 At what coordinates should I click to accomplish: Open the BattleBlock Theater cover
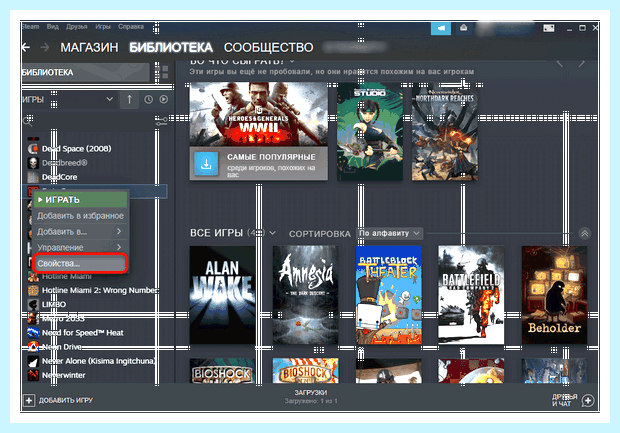(x=389, y=295)
